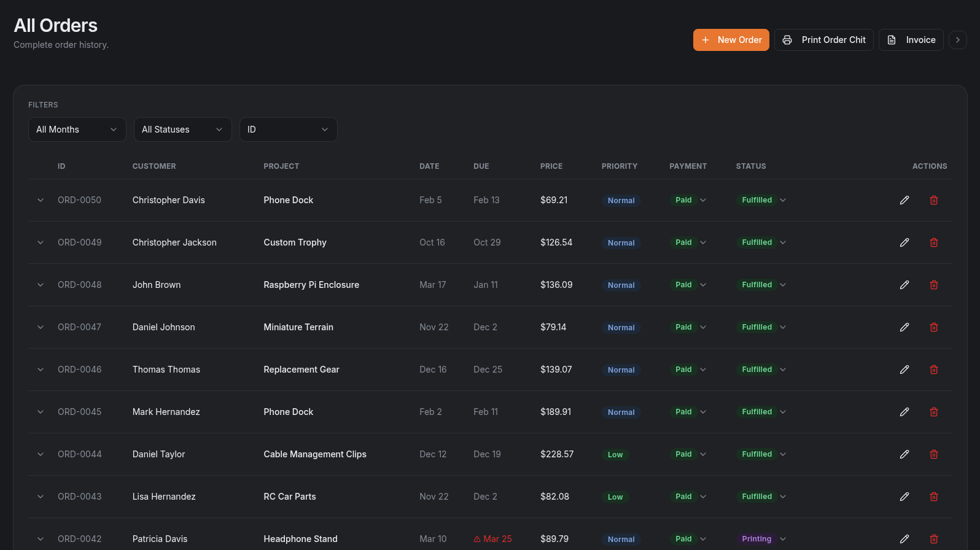980x550 pixels.
Task: Open the ID sort dropdown
Action: 288,130
